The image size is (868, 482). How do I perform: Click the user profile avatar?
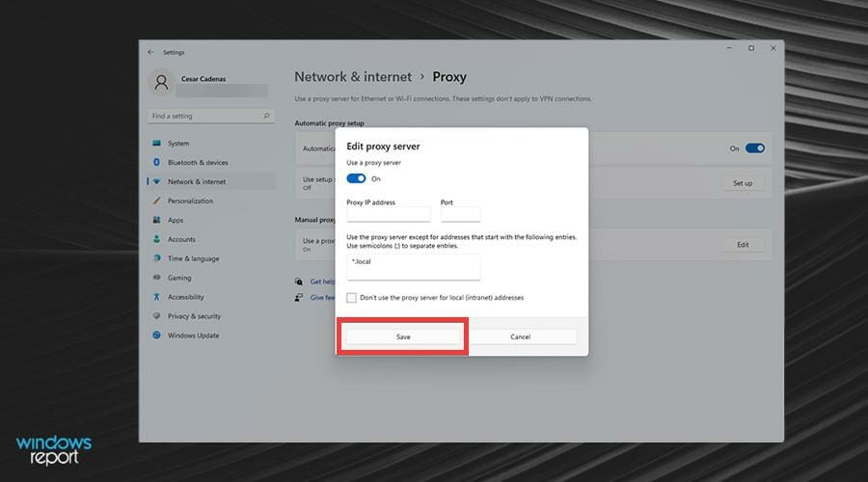coord(161,83)
